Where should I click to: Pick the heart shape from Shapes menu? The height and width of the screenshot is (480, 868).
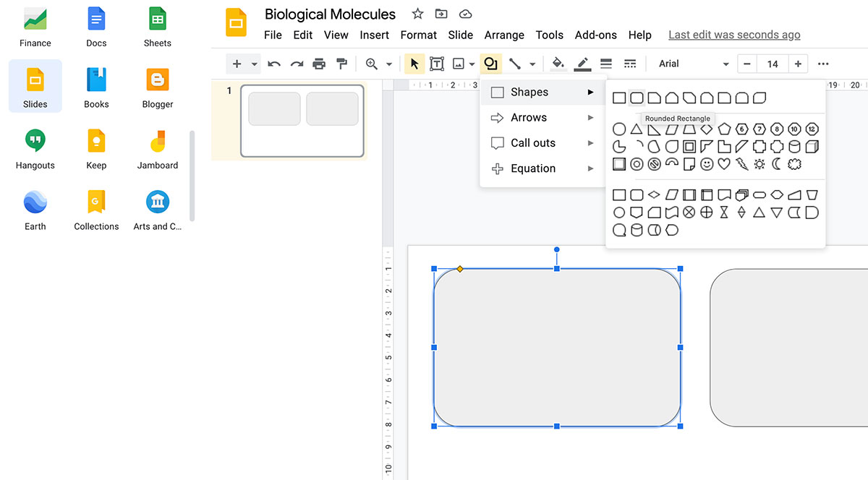[x=725, y=164]
